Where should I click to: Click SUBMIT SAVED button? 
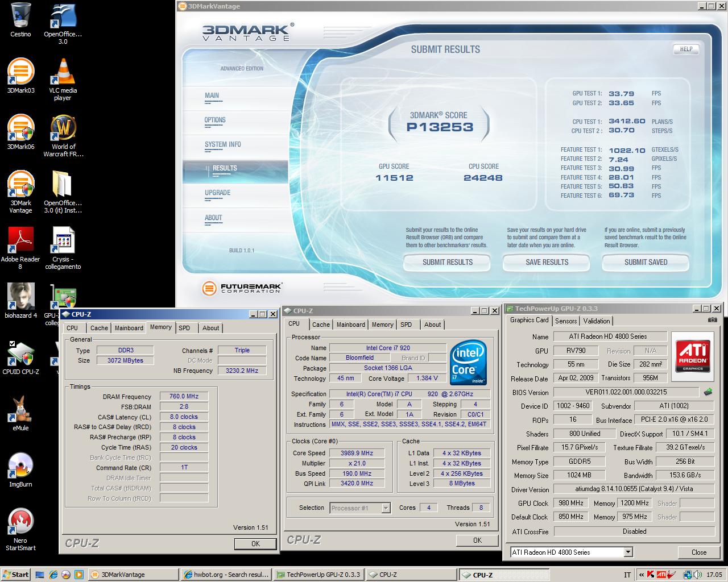tap(646, 262)
